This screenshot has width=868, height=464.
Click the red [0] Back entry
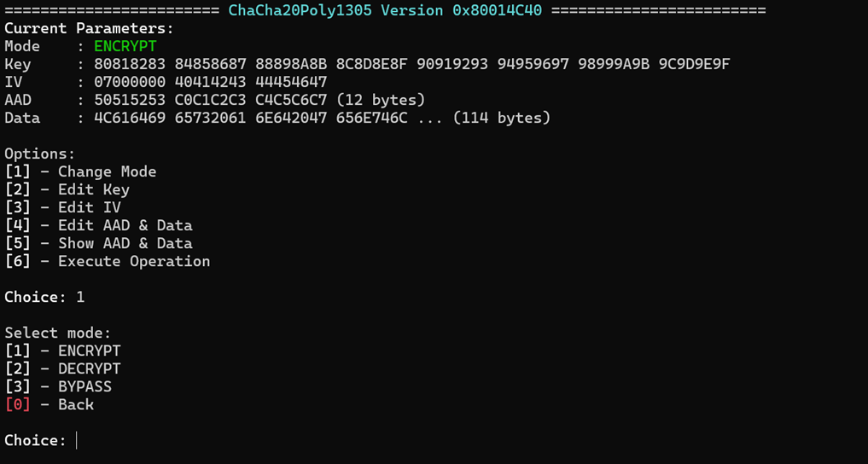[50, 404]
